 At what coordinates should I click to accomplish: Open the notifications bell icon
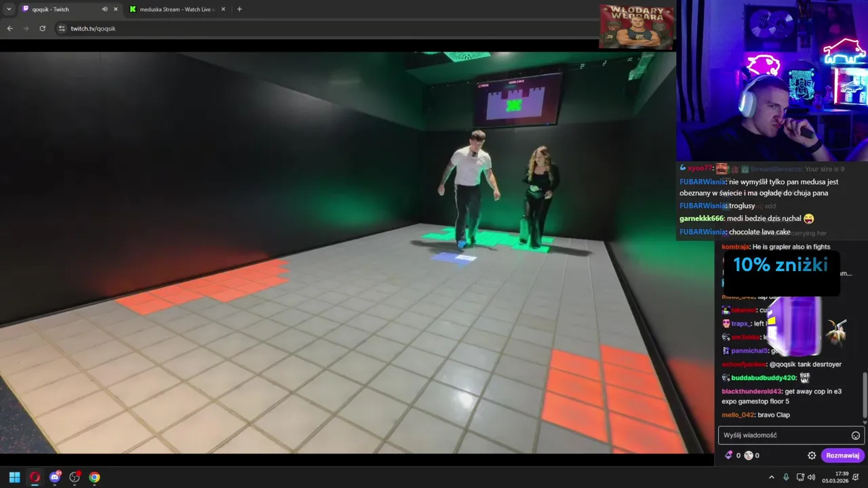point(856,477)
